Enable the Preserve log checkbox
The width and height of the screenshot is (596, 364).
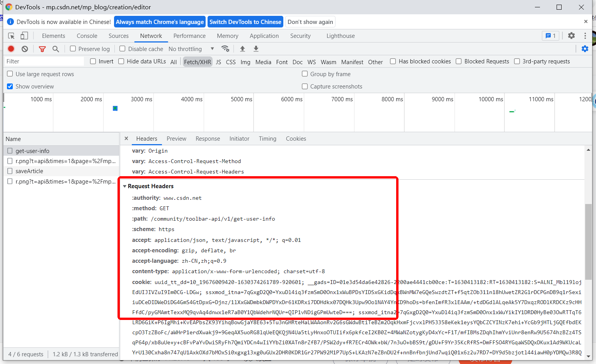click(x=73, y=49)
